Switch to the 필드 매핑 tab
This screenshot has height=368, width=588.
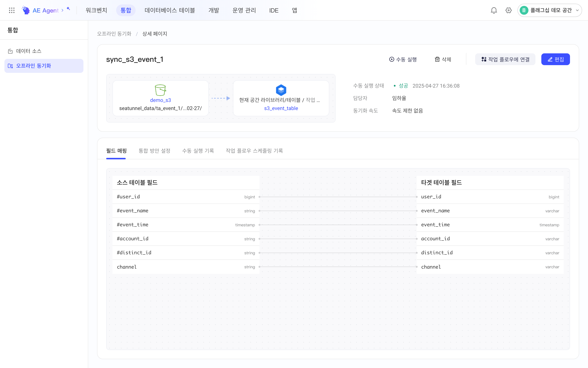116,151
